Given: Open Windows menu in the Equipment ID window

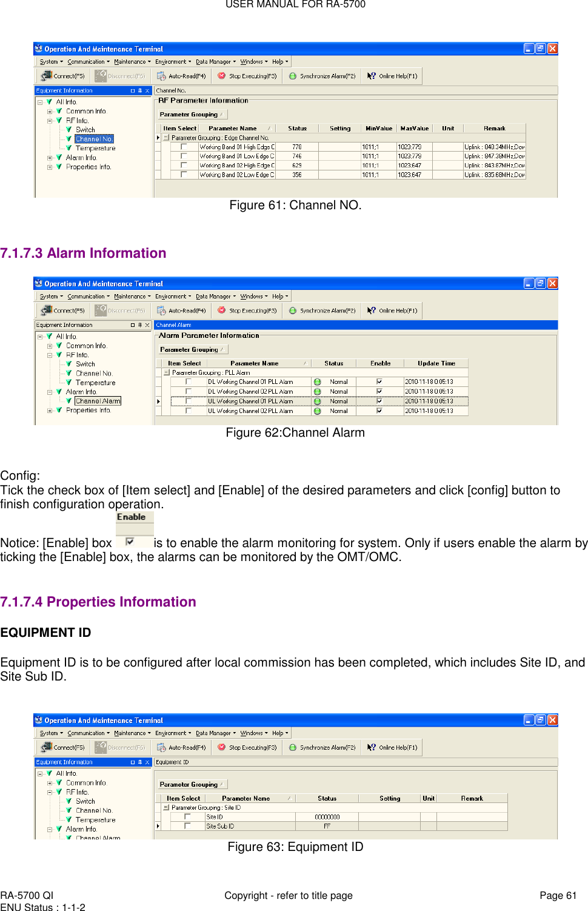Looking at the screenshot, I should pos(253,733).
